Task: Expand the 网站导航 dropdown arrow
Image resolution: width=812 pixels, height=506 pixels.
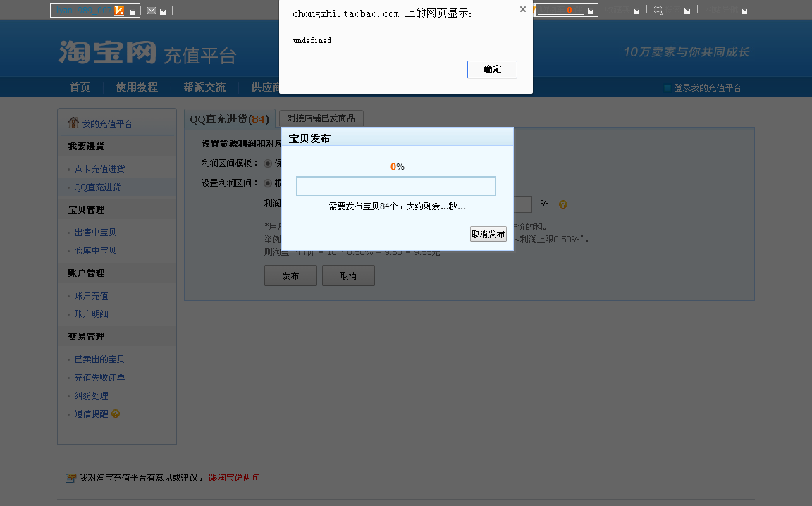Action: point(744,11)
